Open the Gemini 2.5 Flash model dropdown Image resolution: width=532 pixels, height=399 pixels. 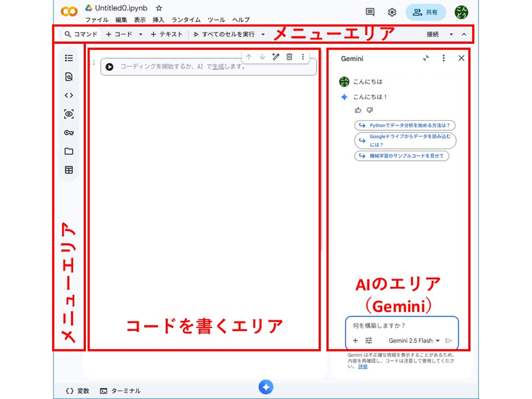tap(414, 340)
